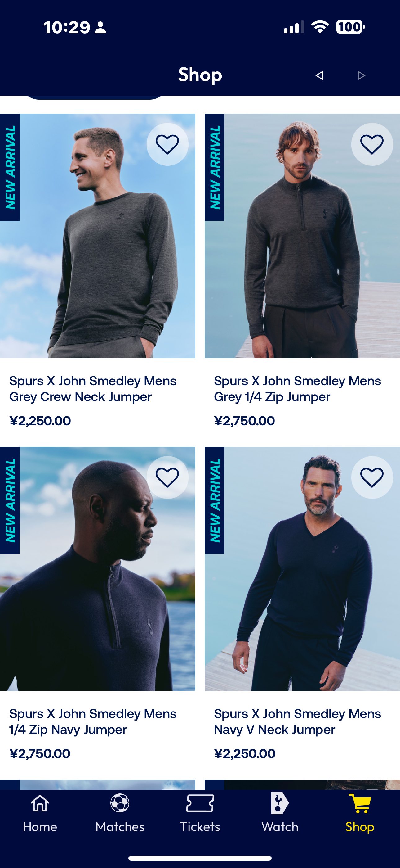Tap the house icon in navigation bar
The width and height of the screenshot is (400, 868).
[40, 803]
